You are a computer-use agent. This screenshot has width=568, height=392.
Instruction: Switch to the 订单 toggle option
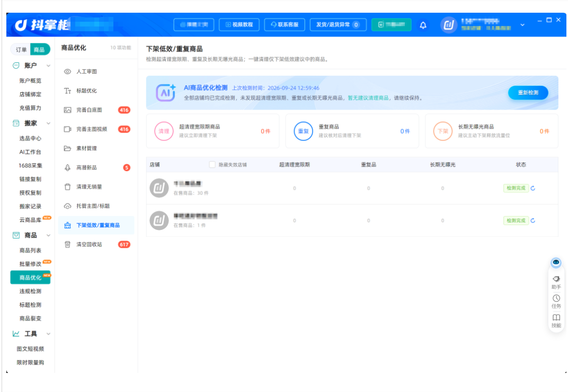point(21,50)
